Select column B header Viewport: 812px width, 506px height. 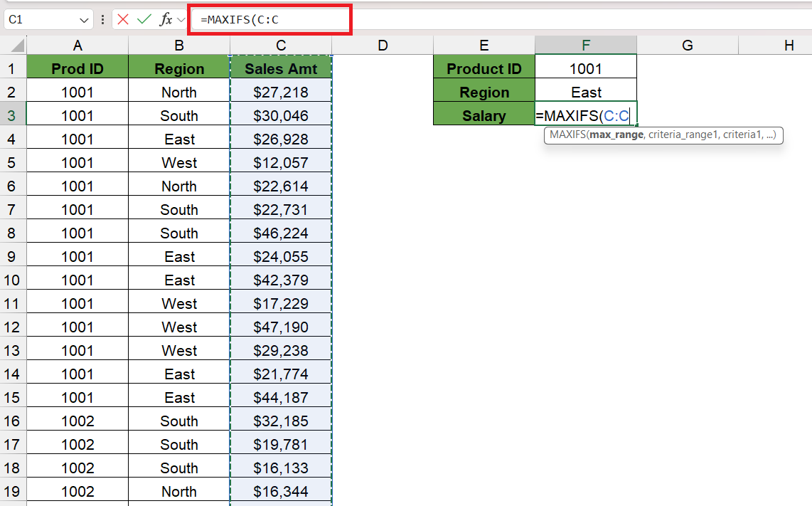pos(179,46)
